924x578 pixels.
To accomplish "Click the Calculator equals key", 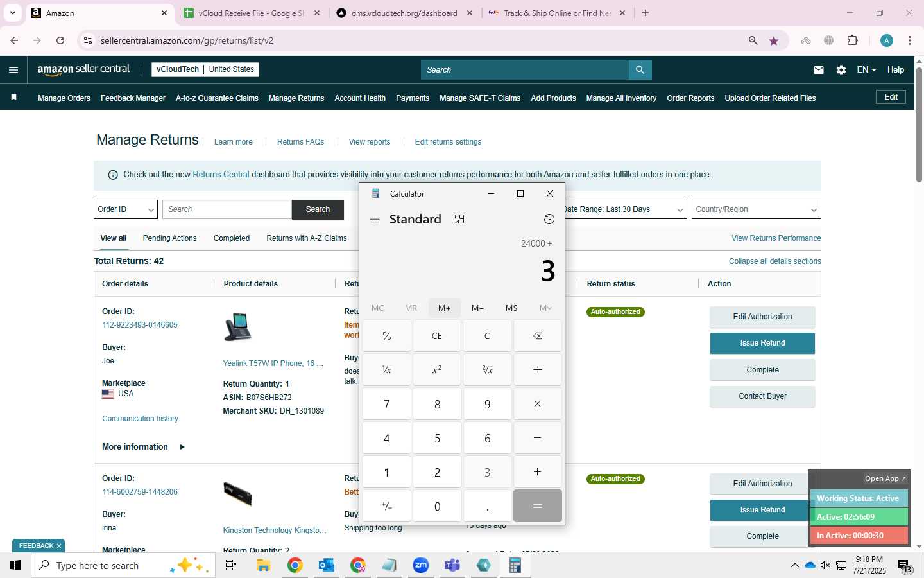I will (x=538, y=506).
